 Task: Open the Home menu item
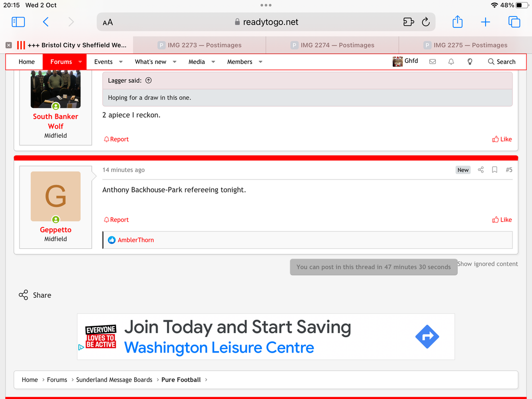pyautogui.click(x=26, y=62)
